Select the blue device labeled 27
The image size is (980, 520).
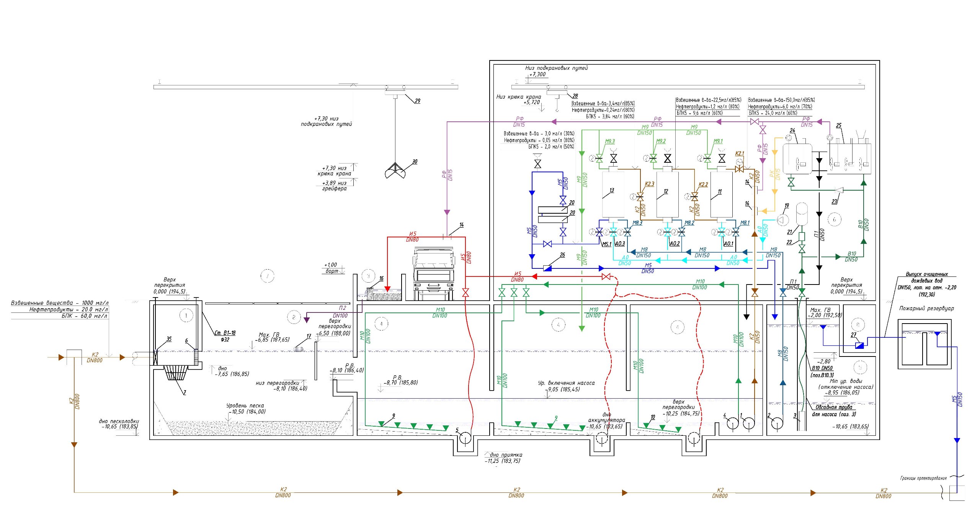click(x=859, y=345)
